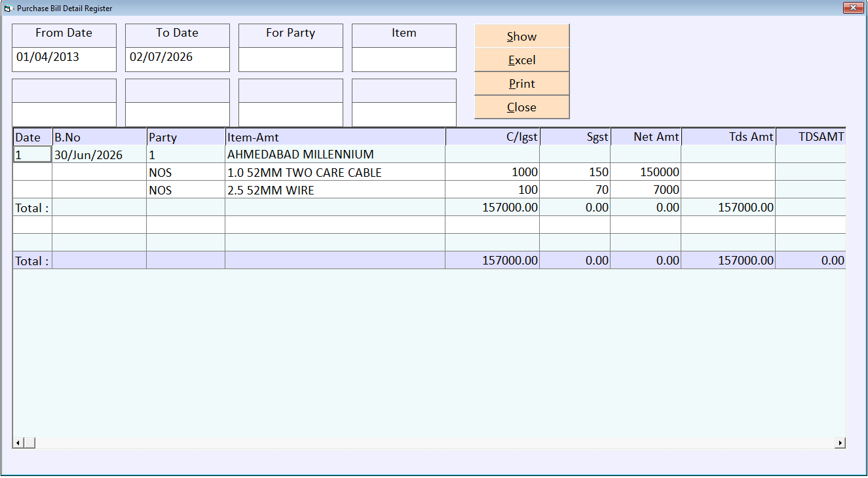This screenshot has width=868, height=478.
Task: Export register with Excel button
Action: click(x=521, y=60)
